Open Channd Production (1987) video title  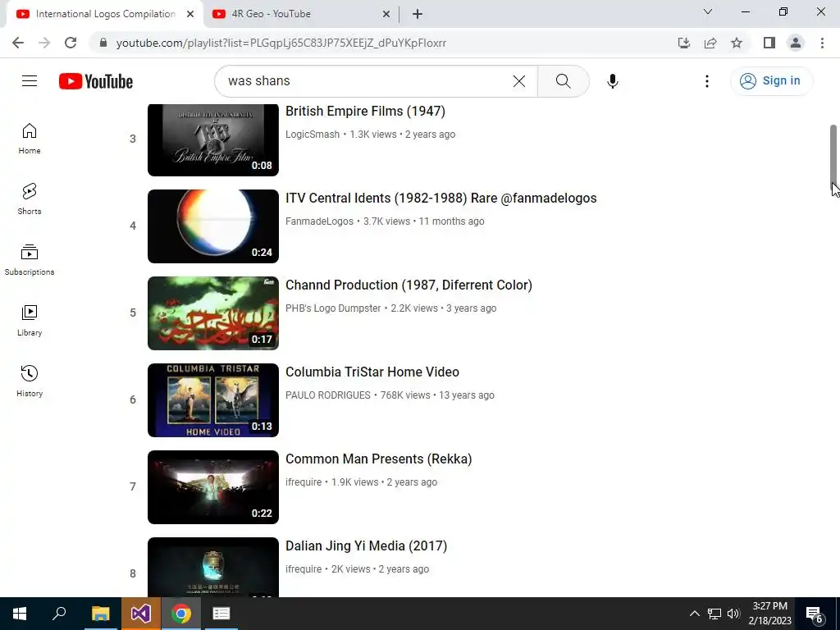409,285
